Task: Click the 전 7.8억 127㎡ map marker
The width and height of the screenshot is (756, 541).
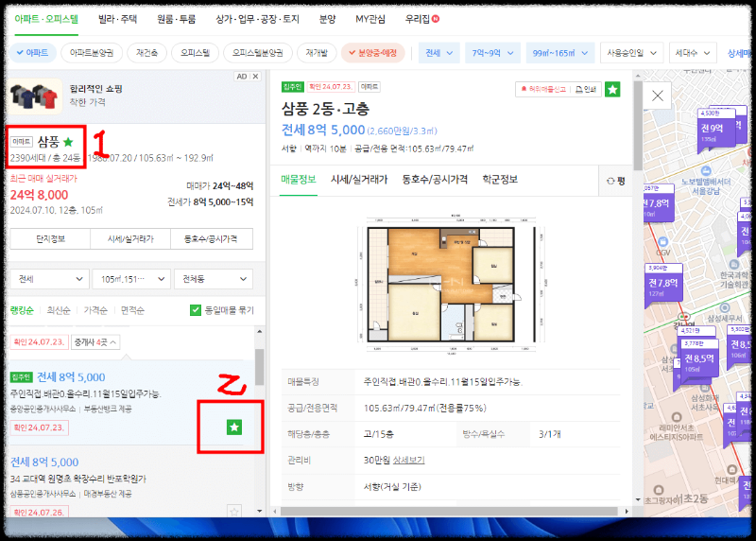Action: click(x=663, y=285)
